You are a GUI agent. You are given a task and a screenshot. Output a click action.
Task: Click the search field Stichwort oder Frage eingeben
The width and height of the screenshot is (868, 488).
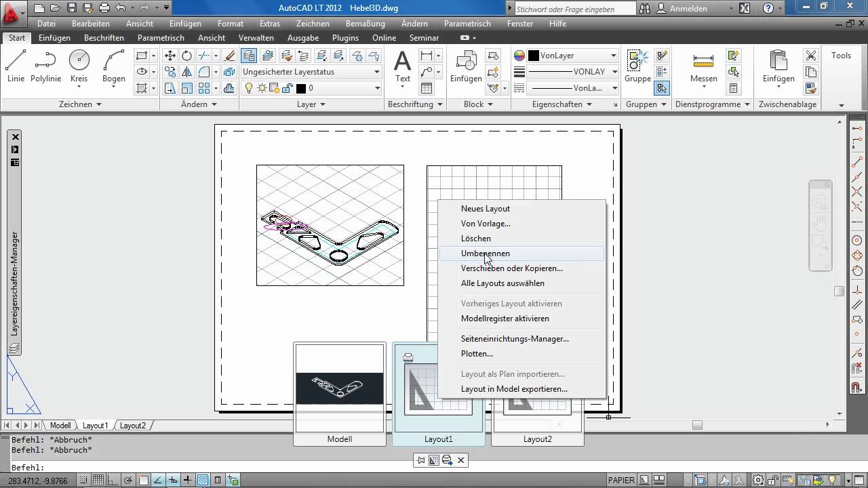(x=574, y=9)
